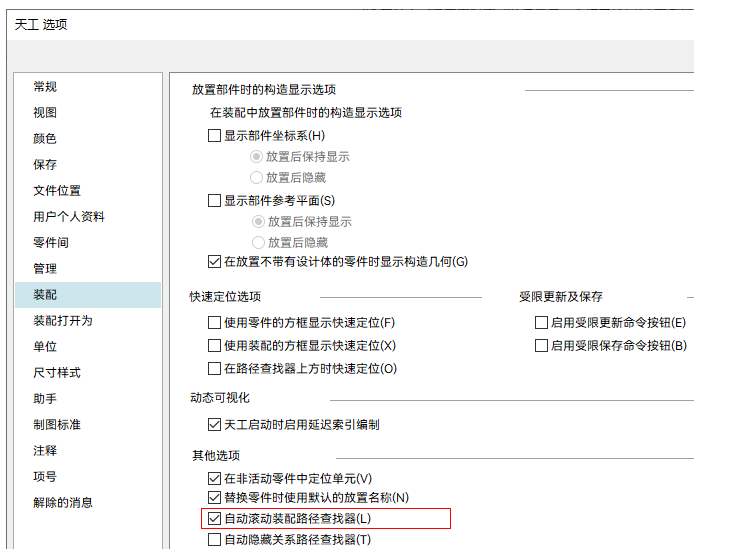Viewport: 738px width, 554px height.
Task: Enable 显示部件参考平面(S) checkbox
Action: (214, 200)
